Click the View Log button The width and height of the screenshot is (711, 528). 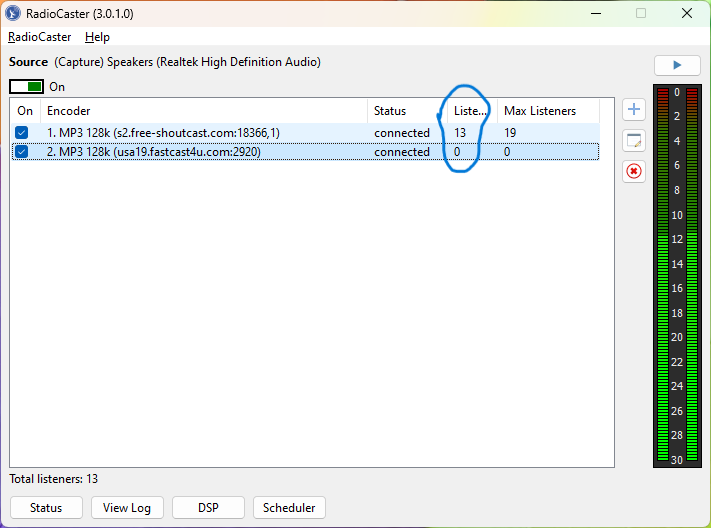127,508
